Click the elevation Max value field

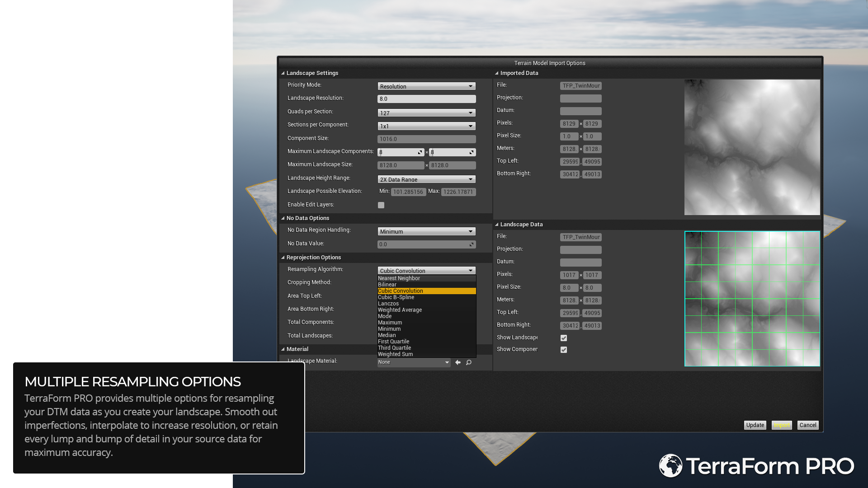click(458, 192)
